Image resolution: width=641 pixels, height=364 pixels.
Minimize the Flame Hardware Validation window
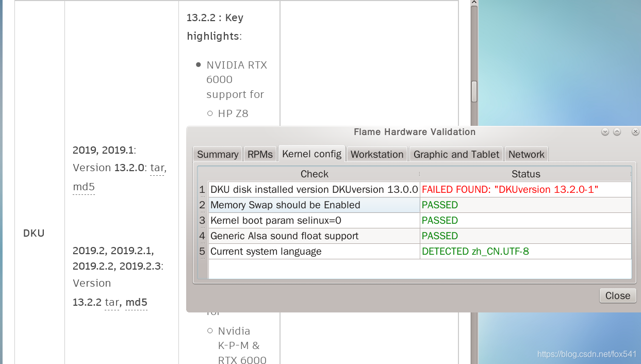(x=605, y=132)
